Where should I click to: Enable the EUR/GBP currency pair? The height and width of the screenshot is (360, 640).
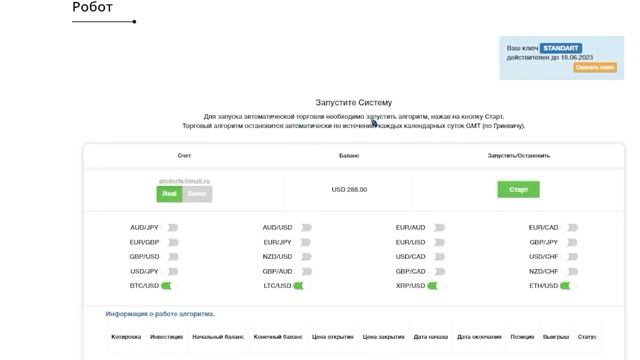click(x=172, y=242)
